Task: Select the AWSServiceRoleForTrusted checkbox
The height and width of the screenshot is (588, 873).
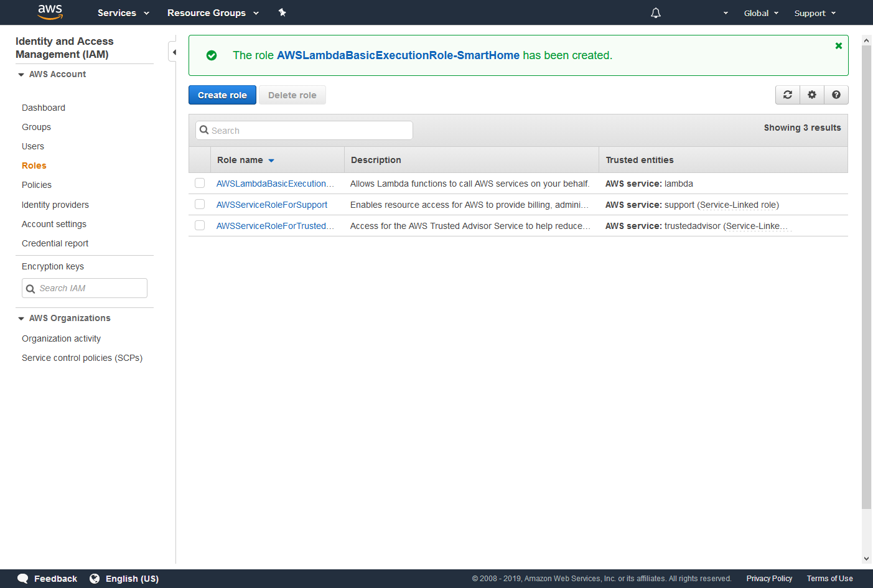Action: (x=200, y=225)
